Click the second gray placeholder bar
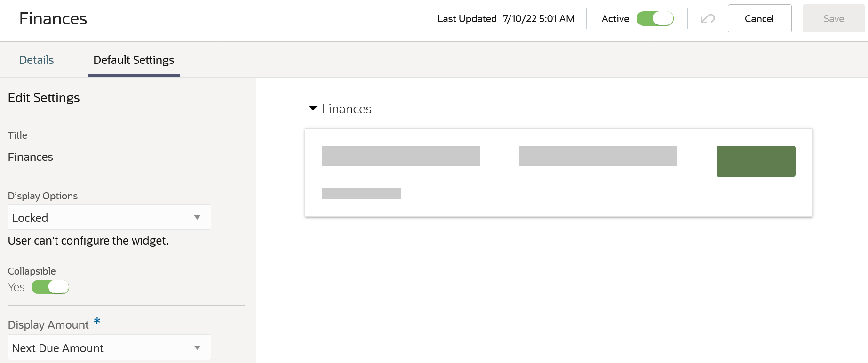This screenshot has height=363, width=868. coord(598,156)
